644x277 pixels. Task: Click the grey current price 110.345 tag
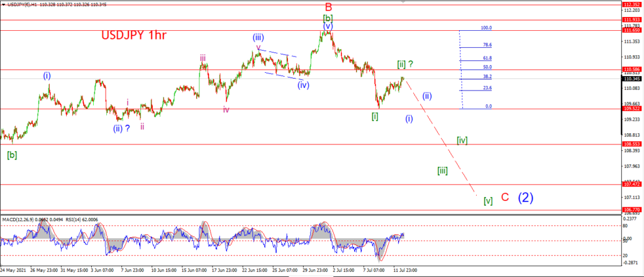tap(632, 79)
